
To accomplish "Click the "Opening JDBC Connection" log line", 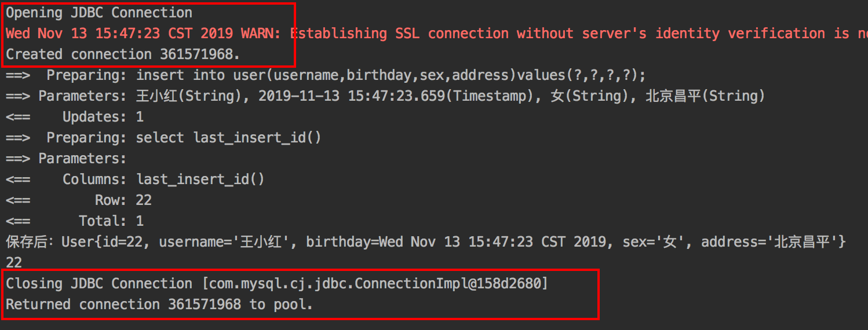I will pos(99,13).
